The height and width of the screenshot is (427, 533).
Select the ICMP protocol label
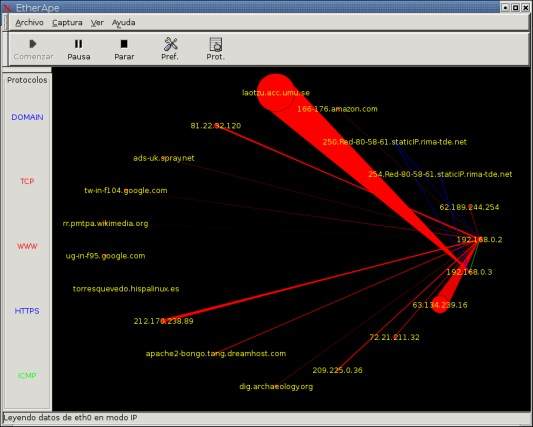tap(27, 375)
